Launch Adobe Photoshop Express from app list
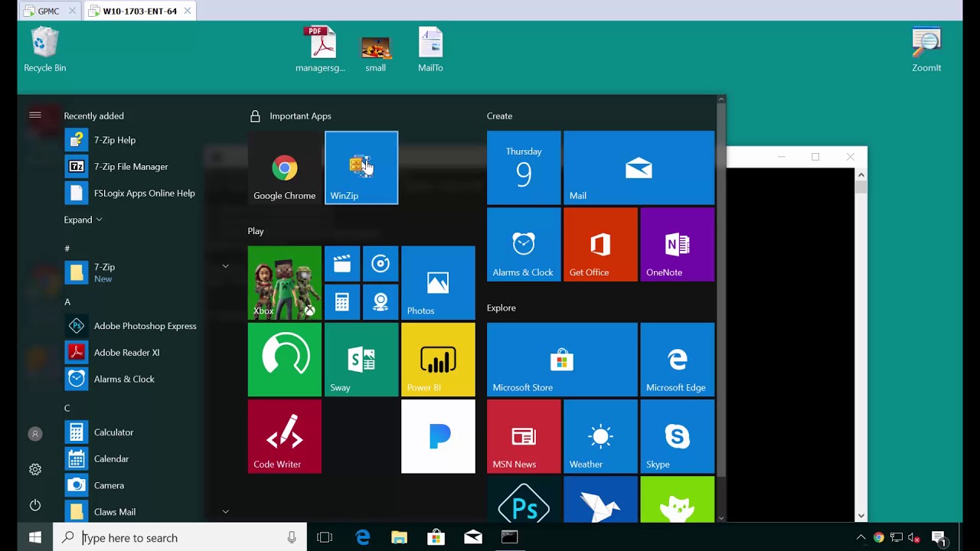Viewport: 980px width, 551px height. point(131,326)
